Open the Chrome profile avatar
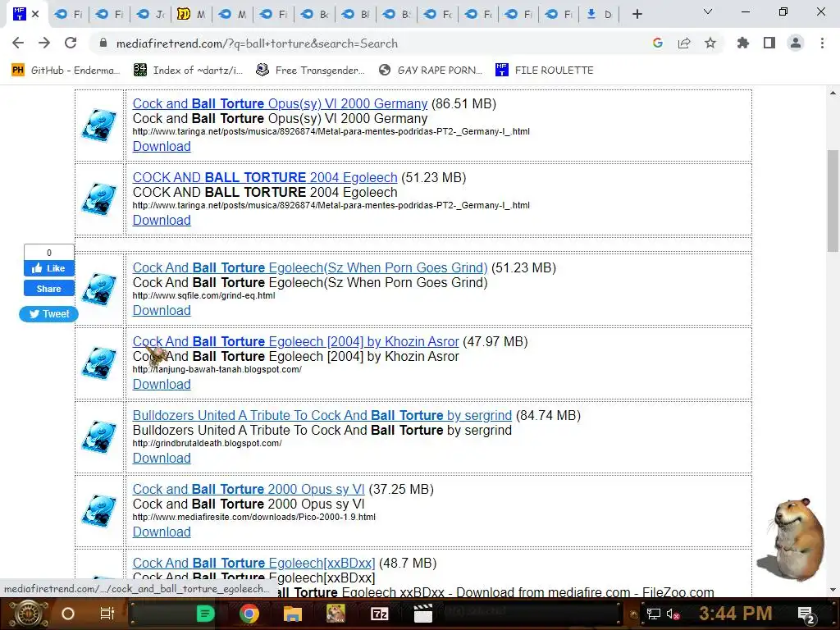The width and height of the screenshot is (840, 630). pos(796,43)
